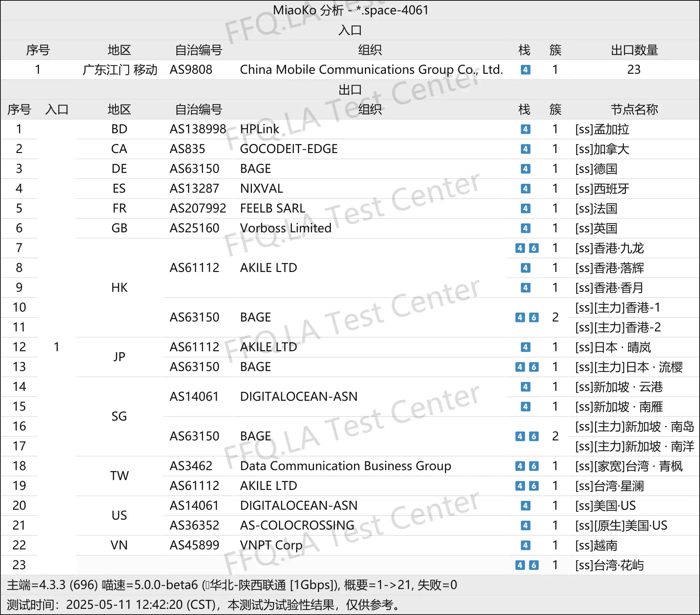The width and height of the screenshot is (700, 615).
Task: Click the 出口 section header
Action: 350,90
